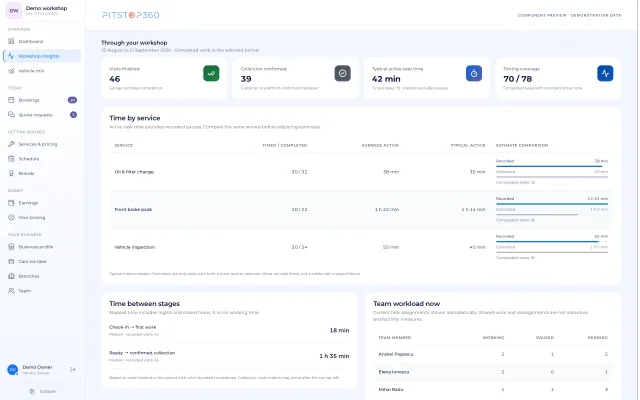Click the 1 h 35 min stage duration
Viewport: 640px width, 400px height.
[334, 356]
